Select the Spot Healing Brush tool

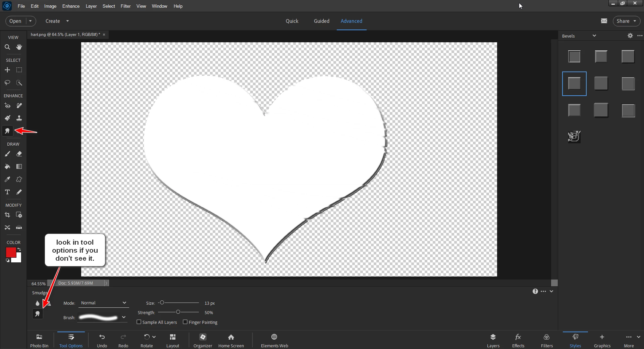point(19,106)
